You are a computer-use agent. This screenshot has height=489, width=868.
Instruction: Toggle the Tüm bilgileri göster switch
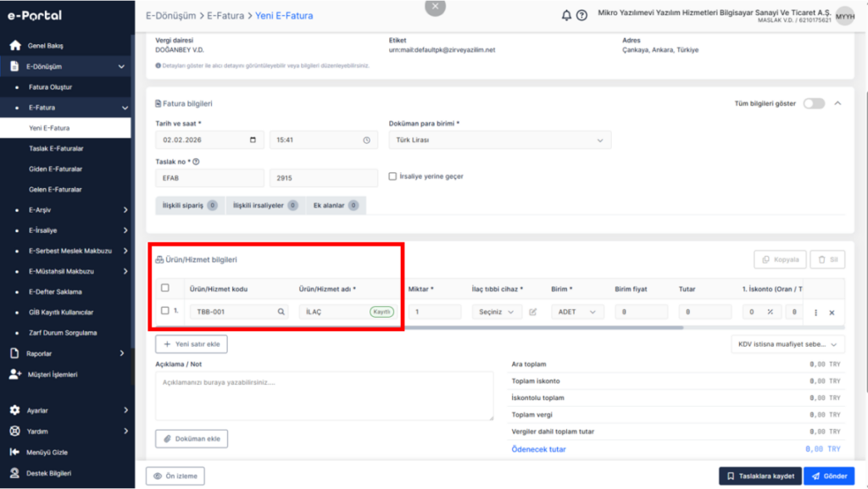pyautogui.click(x=814, y=103)
